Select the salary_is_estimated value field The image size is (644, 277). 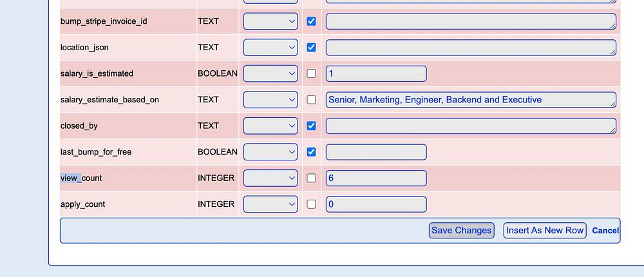(x=376, y=73)
